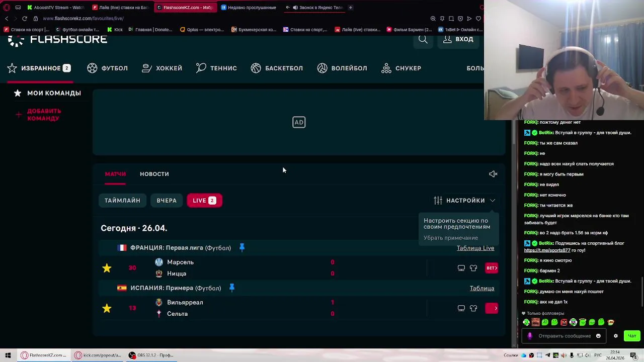Open the emoji picker smiley in chat
The height and width of the screenshot is (362, 644).
coord(598,336)
